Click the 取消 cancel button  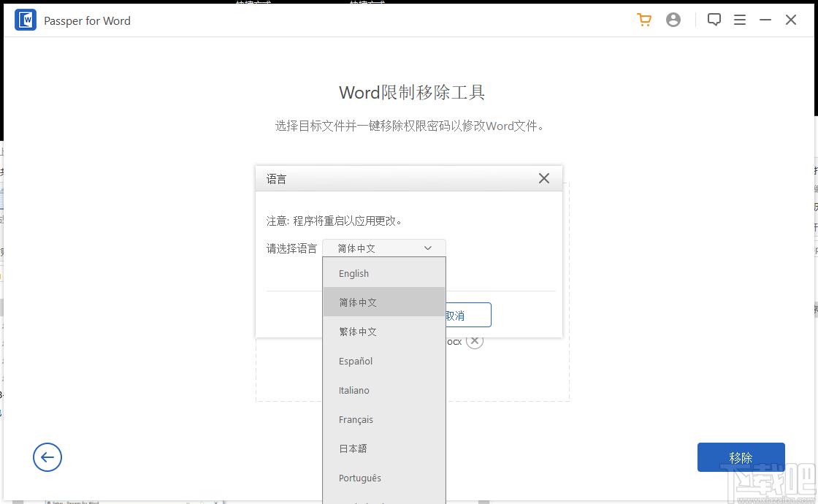pyautogui.click(x=468, y=315)
